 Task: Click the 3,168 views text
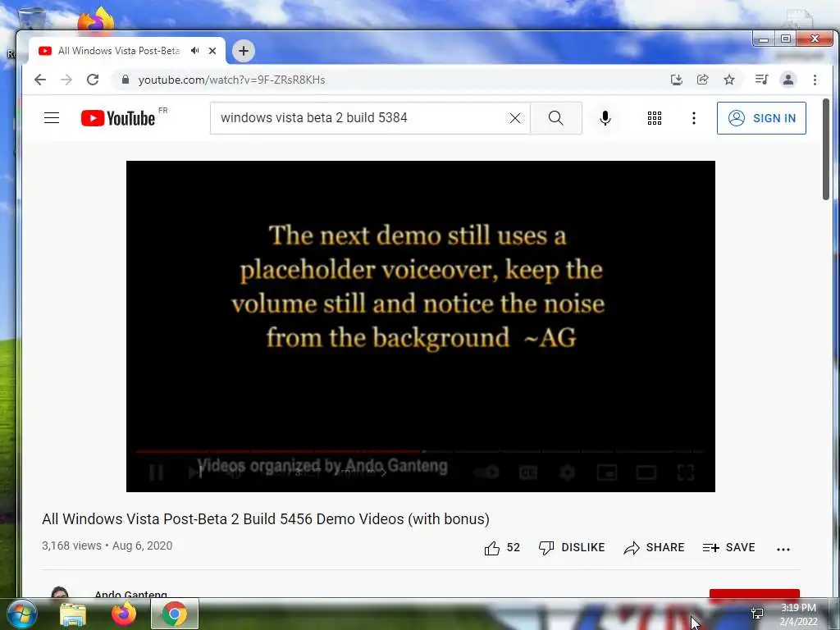pyautogui.click(x=72, y=546)
